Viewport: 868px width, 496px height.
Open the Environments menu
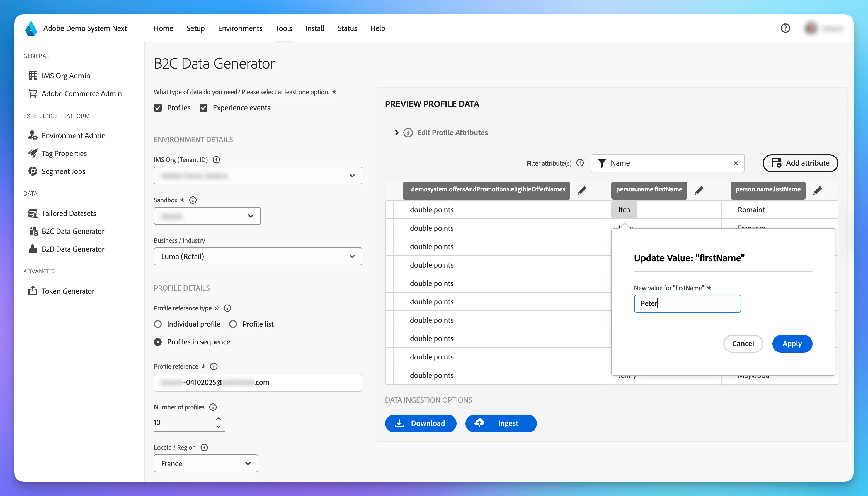[x=240, y=28]
